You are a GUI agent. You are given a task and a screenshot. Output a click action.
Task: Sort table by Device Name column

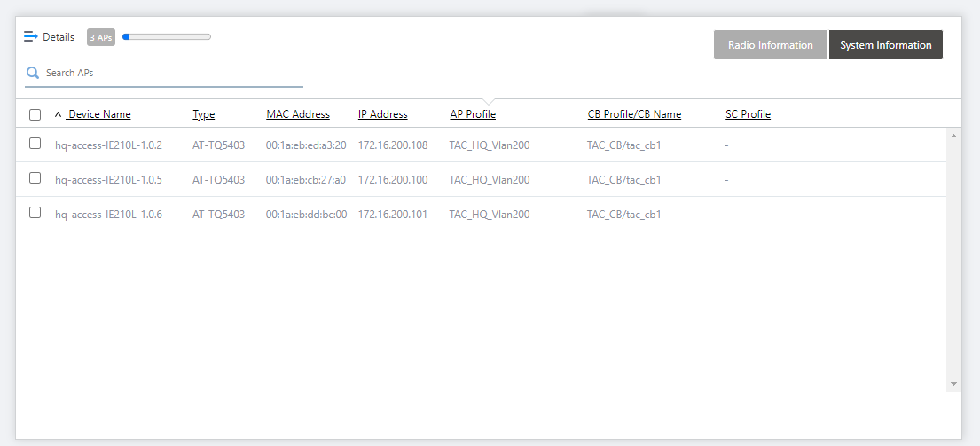point(99,114)
